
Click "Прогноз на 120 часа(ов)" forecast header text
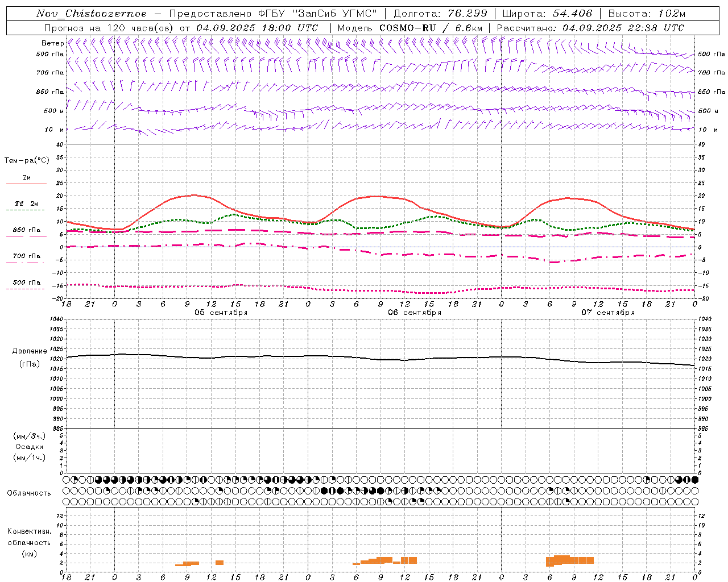point(110,28)
